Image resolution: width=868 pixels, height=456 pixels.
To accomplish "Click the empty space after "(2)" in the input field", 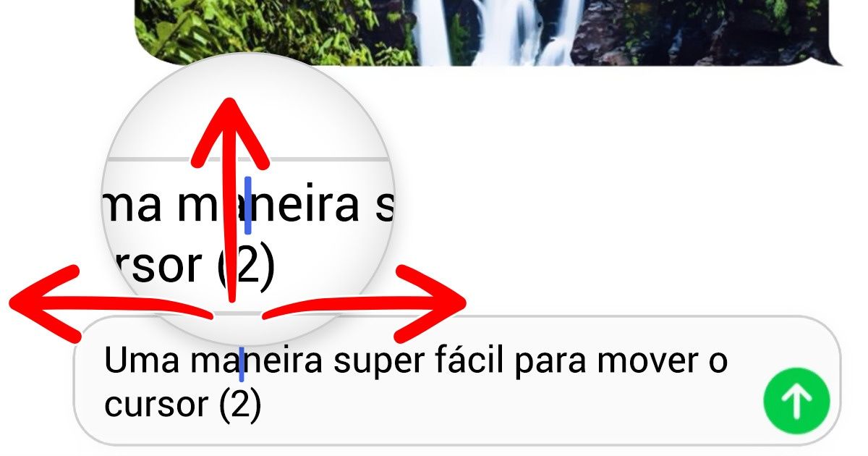I will coord(506,407).
